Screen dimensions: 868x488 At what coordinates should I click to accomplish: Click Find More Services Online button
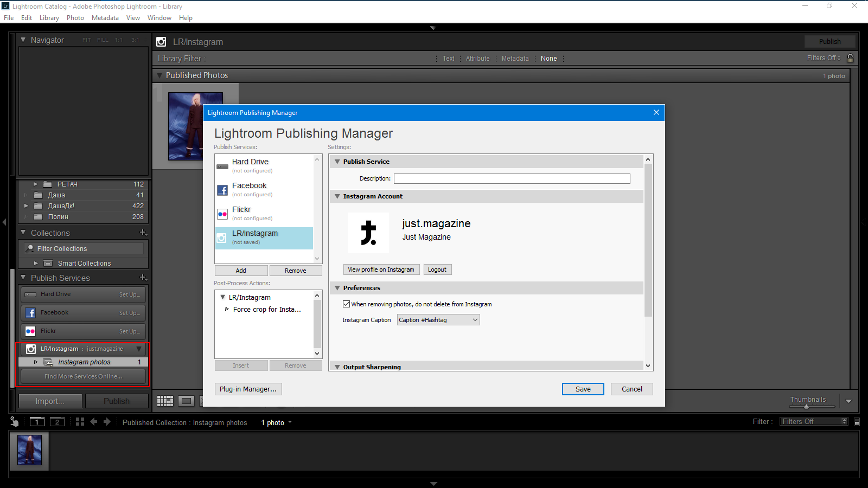(x=83, y=376)
